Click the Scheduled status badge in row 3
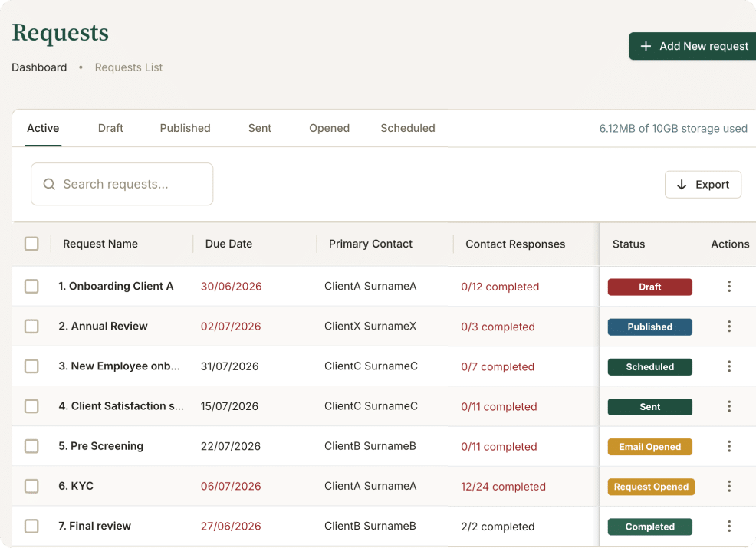756x548 pixels. (650, 367)
